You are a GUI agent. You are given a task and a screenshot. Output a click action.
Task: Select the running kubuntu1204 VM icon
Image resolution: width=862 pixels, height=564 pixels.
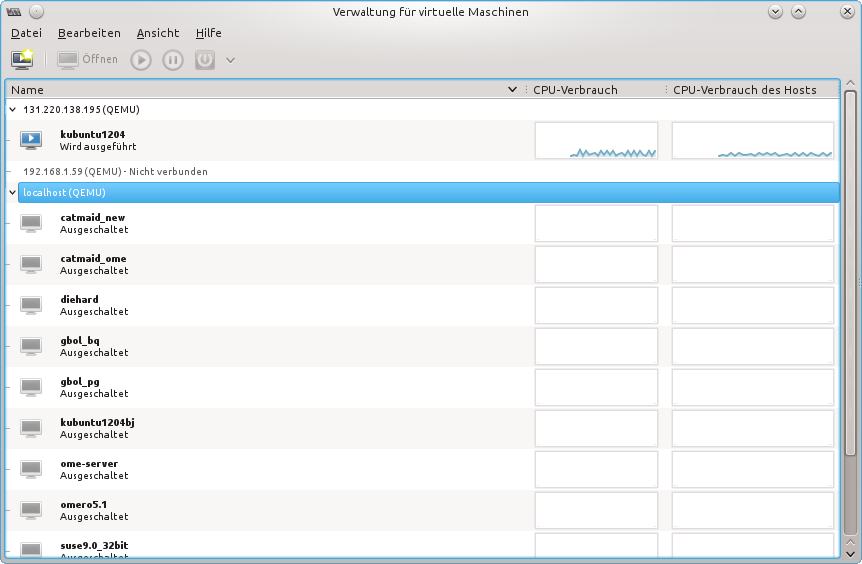[32, 140]
